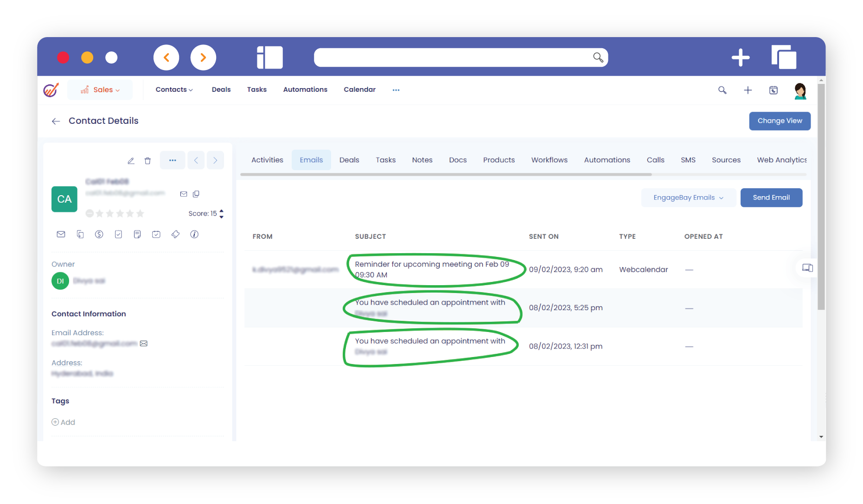The height and width of the screenshot is (504, 863).
Task: Open the Workflows tab
Action: click(549, 160)
